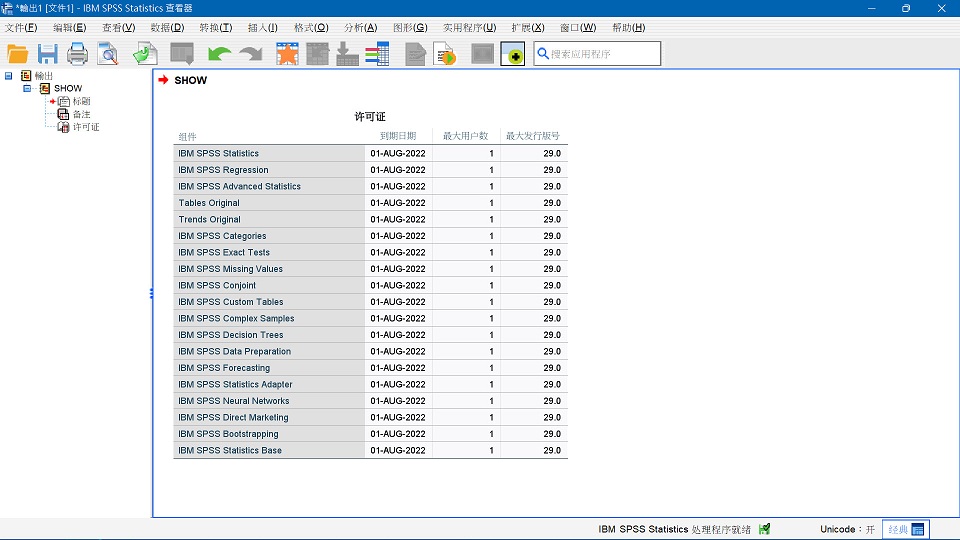
Task: Click the Run script icon with green arrow
Action: coord(445,54)
